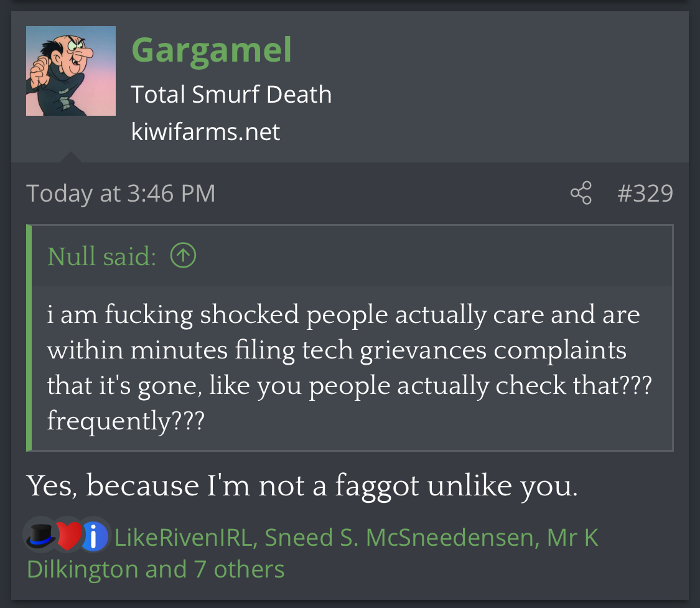The image size is (700, 608).
Task: Click the reply text below the quote
Action: [302, 485]
